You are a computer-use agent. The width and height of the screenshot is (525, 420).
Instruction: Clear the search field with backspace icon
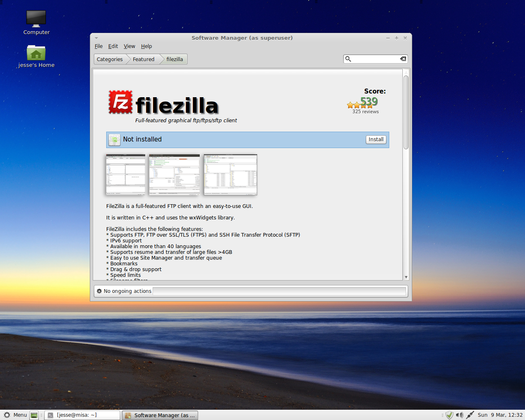click(x=403, y=59)
